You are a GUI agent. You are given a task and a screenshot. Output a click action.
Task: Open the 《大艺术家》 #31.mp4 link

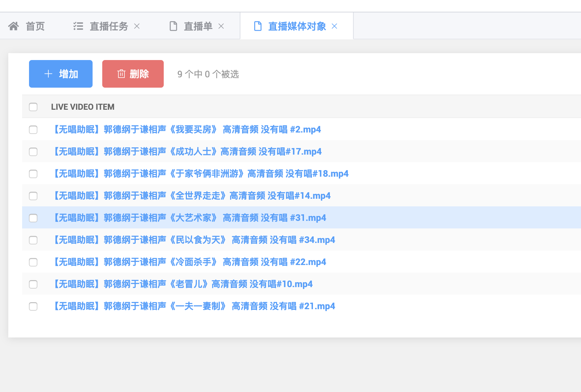tap(189, 218)
